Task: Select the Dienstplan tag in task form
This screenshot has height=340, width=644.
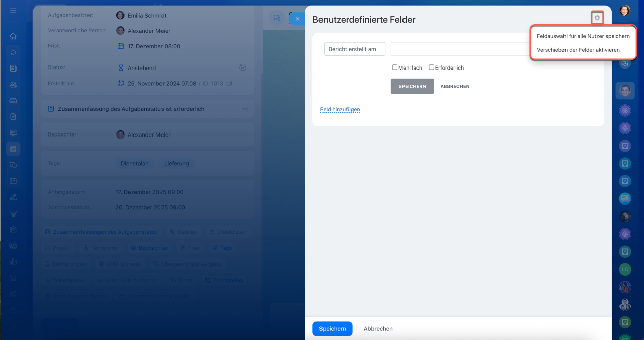Action: [135, 163]
